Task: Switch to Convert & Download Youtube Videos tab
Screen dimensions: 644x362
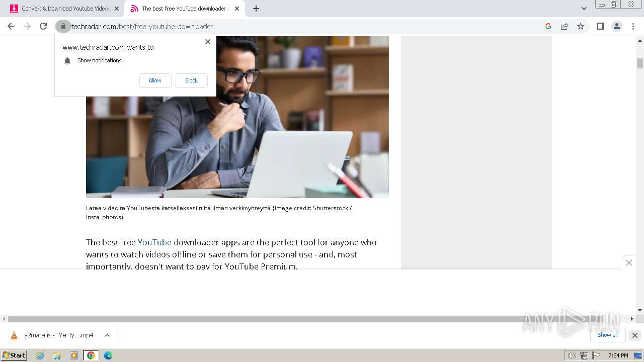Action: (65, 9)
